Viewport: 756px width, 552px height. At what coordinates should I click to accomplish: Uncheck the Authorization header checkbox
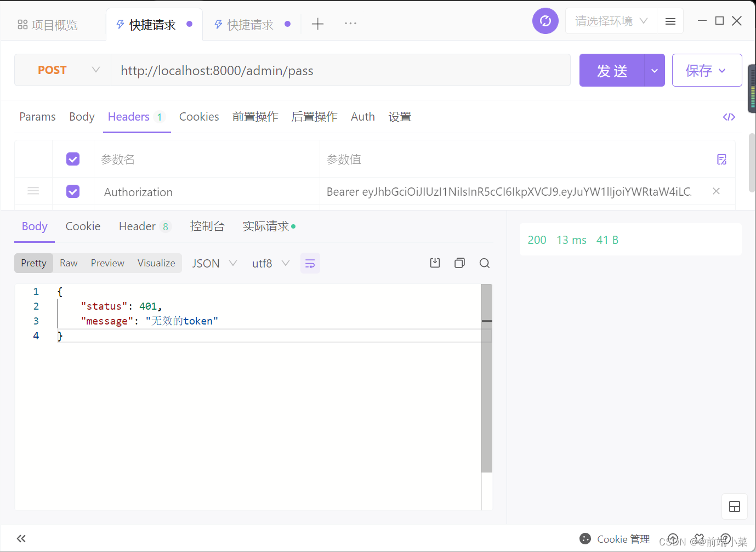[x=73, y=191]
